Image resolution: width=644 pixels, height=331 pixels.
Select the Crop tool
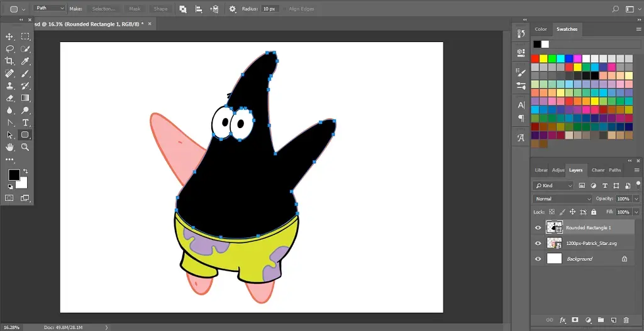click(x=9, y=61)
